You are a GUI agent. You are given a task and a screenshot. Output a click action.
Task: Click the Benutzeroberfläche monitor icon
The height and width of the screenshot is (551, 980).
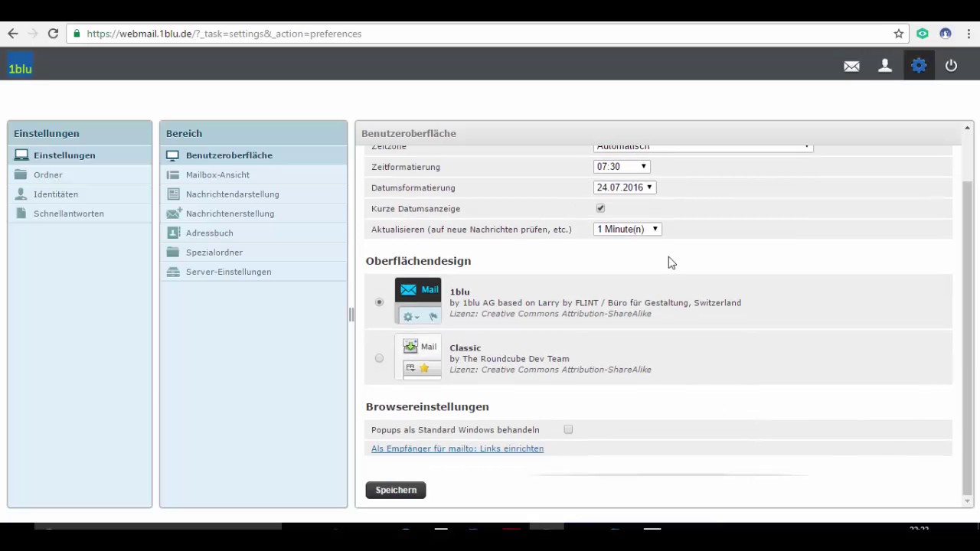[173, 155]
